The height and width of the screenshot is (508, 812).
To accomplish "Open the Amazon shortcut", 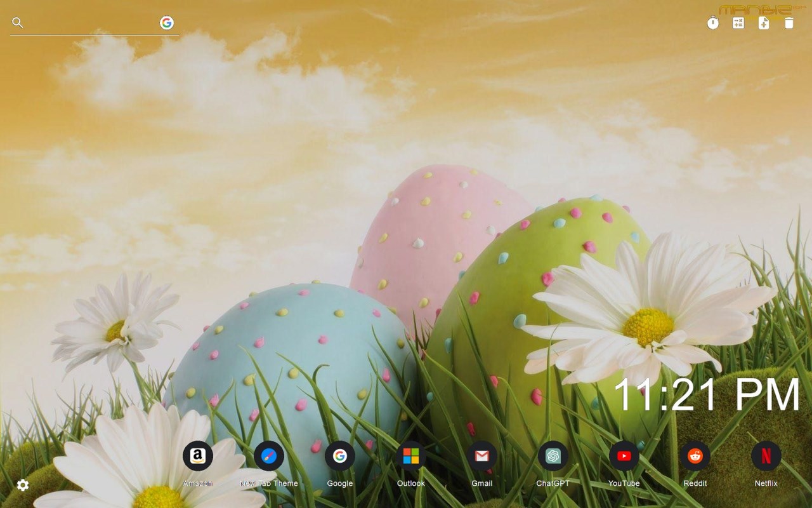I will [198, 456].
